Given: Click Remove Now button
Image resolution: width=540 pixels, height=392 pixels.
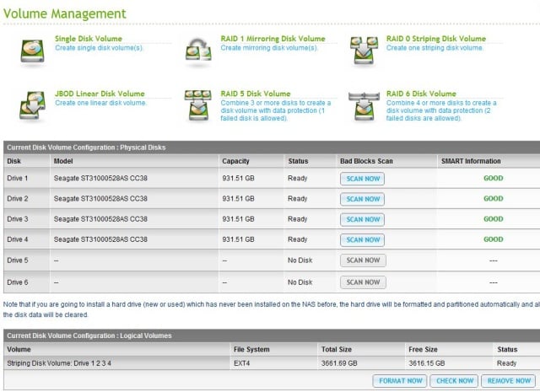Looking at the screenshot, I should 509,381.
